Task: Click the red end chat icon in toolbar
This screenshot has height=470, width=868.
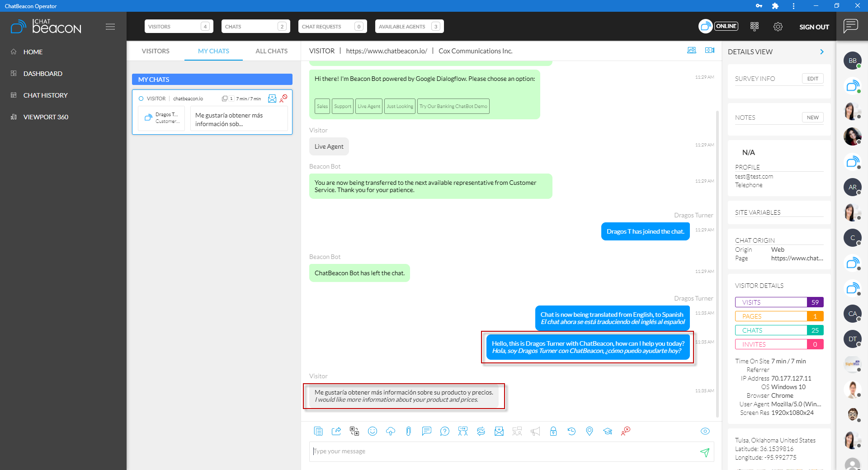Action: (626, 431)
